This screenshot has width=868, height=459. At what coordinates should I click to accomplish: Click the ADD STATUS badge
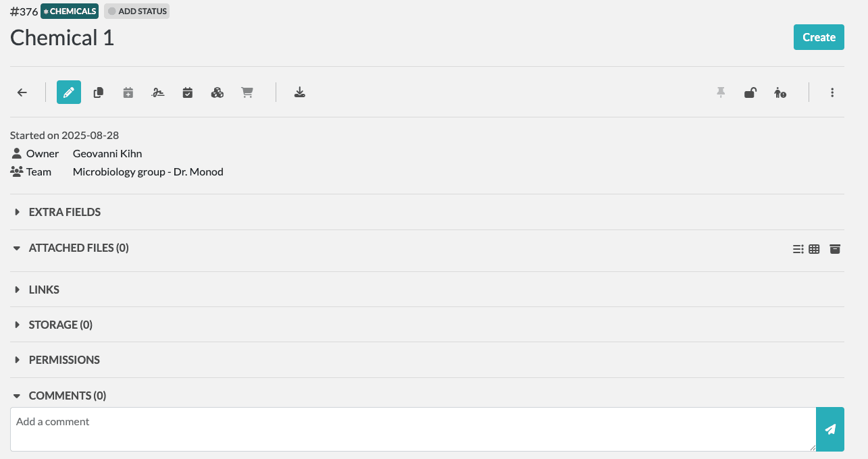[136, 11]
